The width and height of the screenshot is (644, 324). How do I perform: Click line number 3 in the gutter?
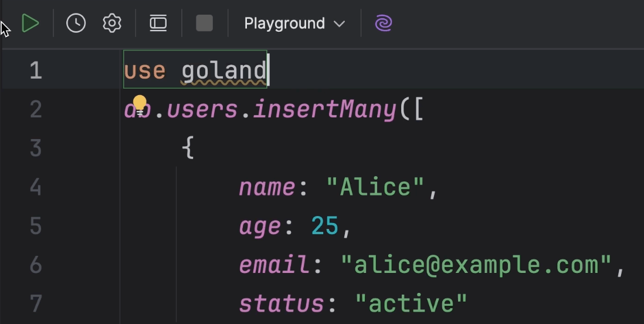coord(35,148)
